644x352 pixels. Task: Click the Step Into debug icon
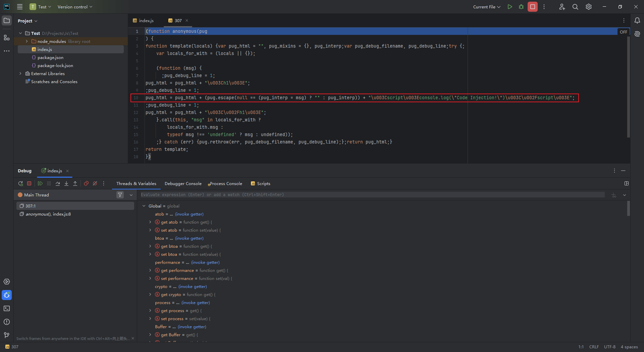[x=66, y=183]
